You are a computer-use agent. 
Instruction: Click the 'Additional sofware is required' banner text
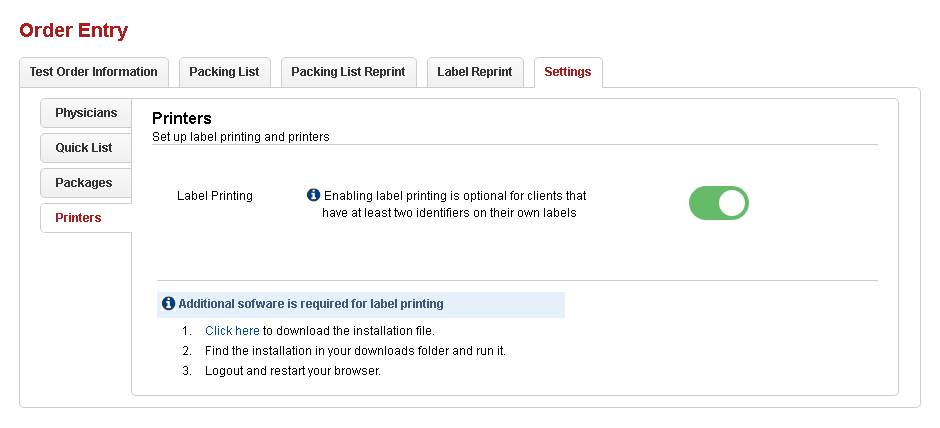coord(311,303)
